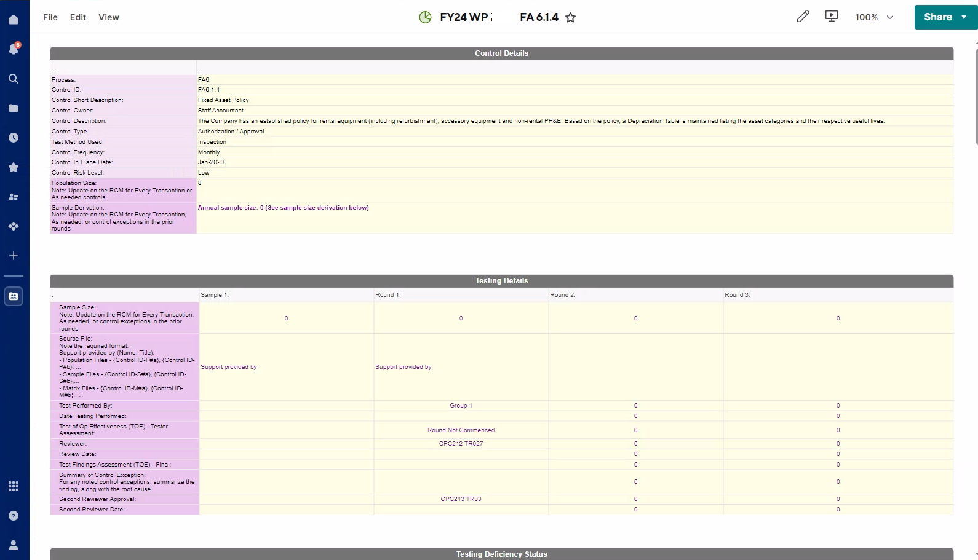Screen dimensions: 978x560
Task: Start presentation mode icon
Action: pyautogui.click(x=832, y=17)
